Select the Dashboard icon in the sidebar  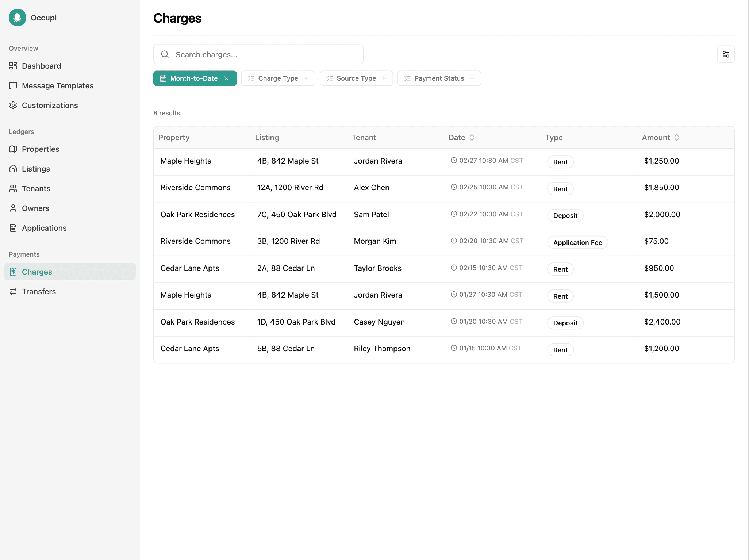click(13, 66)
